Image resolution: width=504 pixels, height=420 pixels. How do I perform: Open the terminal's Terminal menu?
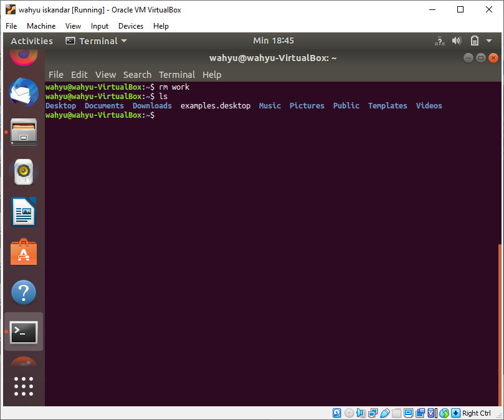pos(177,75)
